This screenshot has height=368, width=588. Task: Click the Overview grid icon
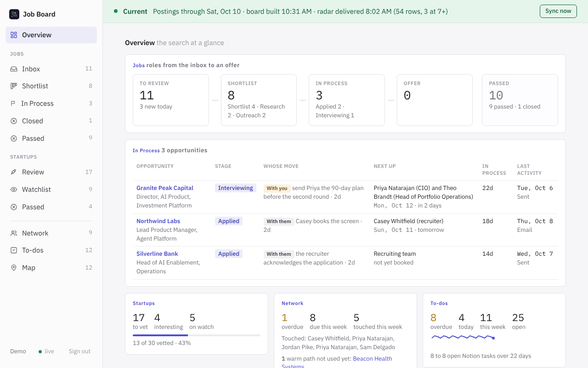[14, 35]
